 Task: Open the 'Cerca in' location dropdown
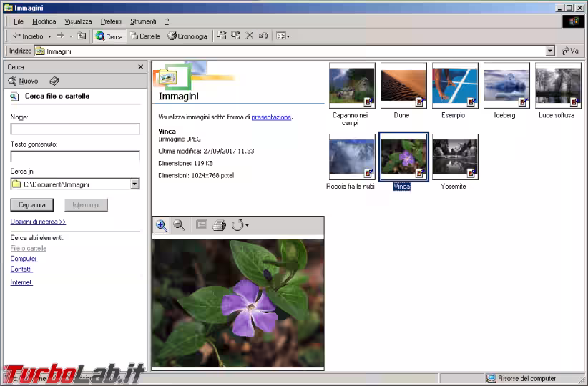pos(134,184)
